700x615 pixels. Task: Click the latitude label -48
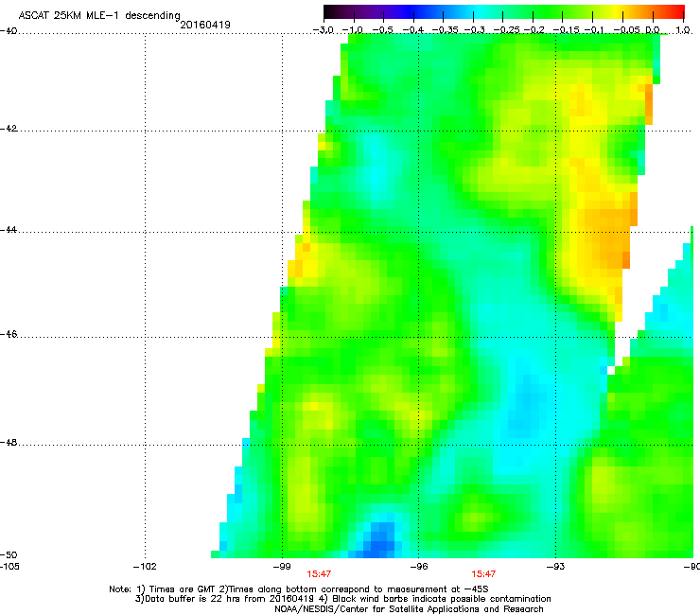click(x=9, y=442)
